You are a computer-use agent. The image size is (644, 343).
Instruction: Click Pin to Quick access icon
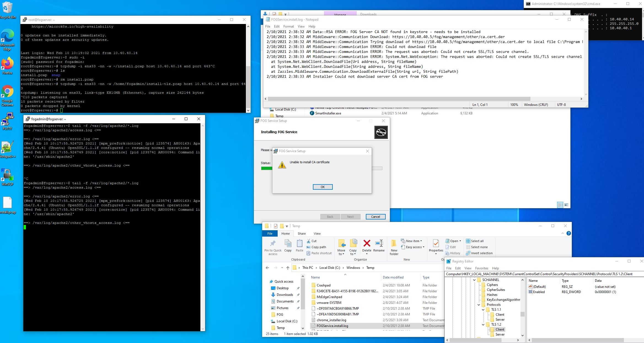click(273, 247)
